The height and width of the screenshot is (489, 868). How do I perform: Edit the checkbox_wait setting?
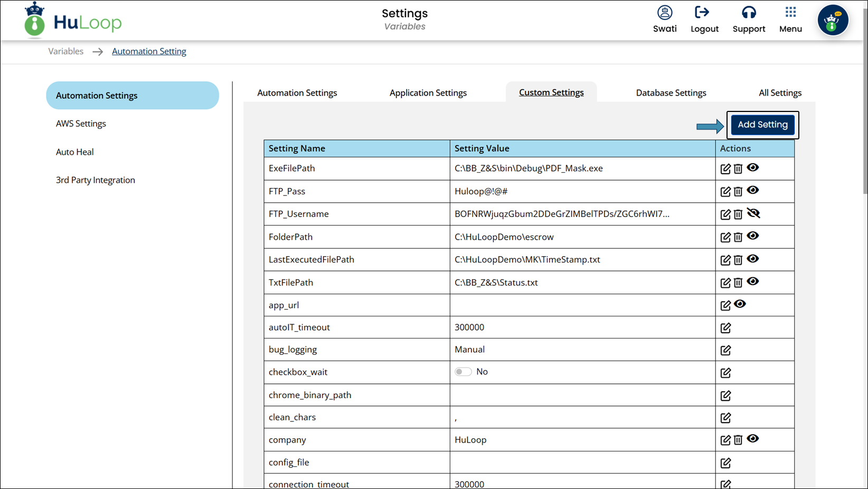(725, 373)
